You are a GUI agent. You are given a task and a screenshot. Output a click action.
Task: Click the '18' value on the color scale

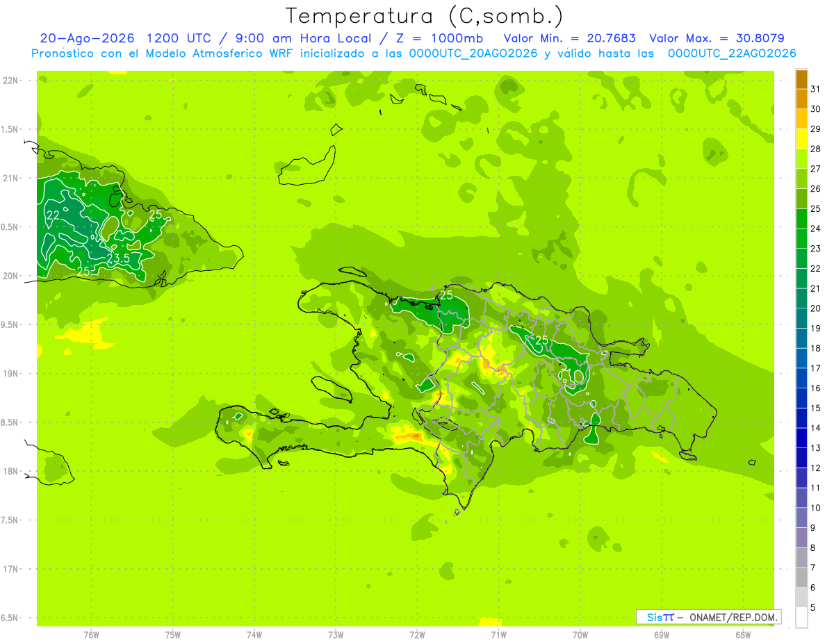point(816,348)
